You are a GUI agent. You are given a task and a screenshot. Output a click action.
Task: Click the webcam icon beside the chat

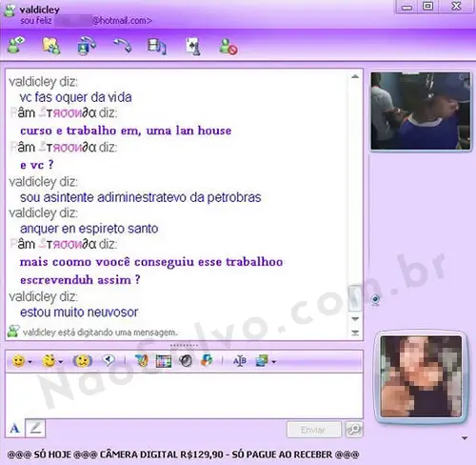(x=375, y=299)
